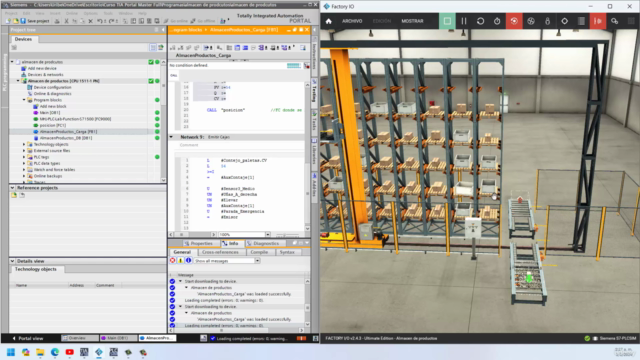Select Add new device in project tree
640x360 pixels.
point(42,68)
